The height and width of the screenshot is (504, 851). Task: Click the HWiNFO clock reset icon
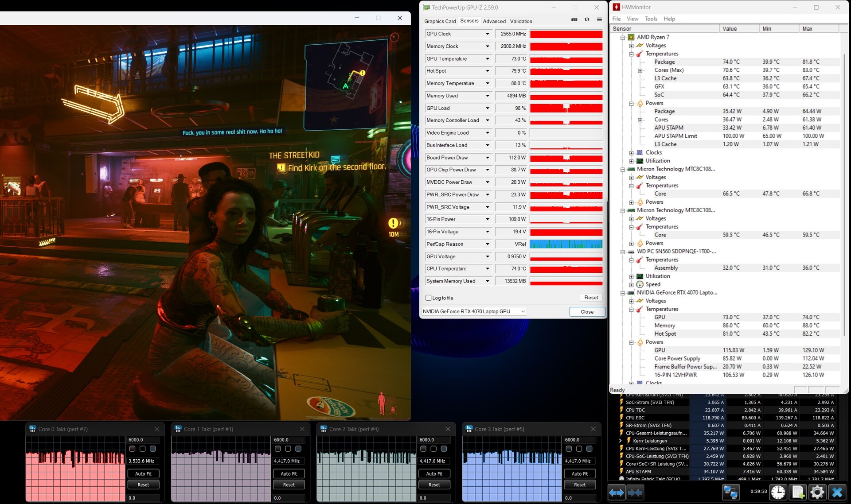(x=778, y=492)
